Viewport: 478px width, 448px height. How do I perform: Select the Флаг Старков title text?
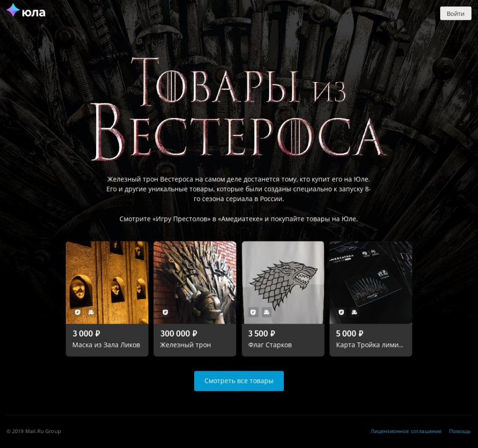coord(270,345)
